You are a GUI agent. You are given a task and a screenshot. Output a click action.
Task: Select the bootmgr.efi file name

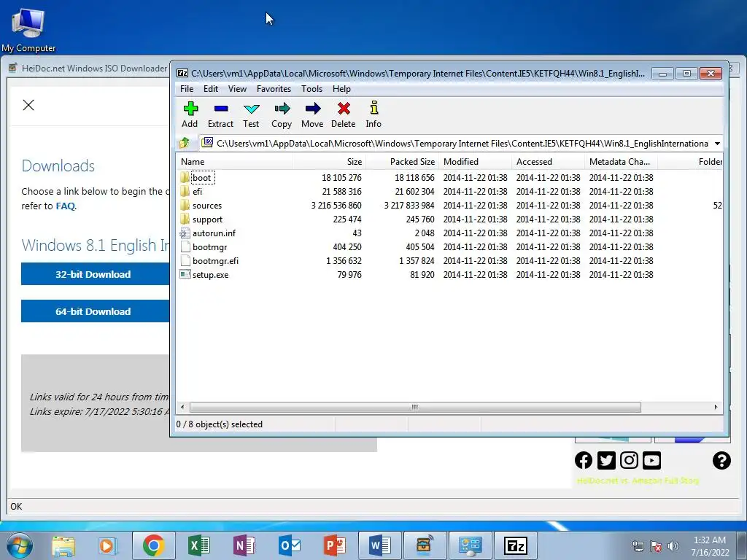point(215,261)
